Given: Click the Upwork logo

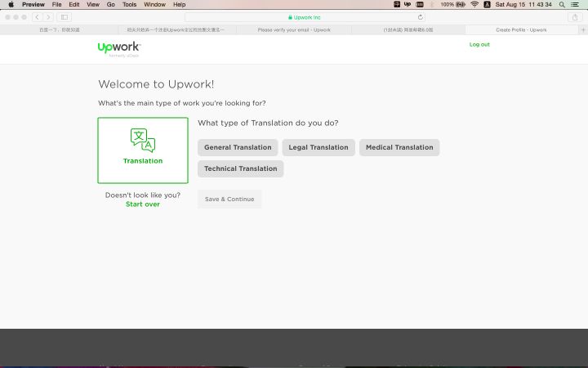Looking at the screenshot, I should tap(119, 49).
